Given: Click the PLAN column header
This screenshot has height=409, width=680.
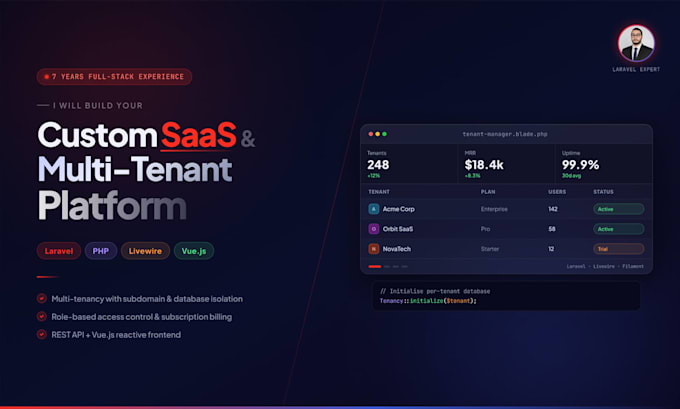Looking at the screenshot, I should pos(488,192).
